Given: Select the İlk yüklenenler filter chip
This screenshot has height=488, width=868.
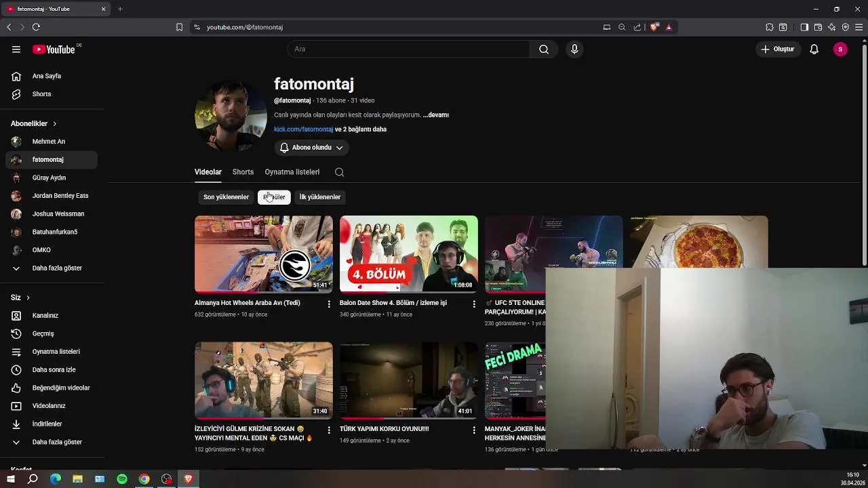Looking at the screenshot, I should coord(320,197).
